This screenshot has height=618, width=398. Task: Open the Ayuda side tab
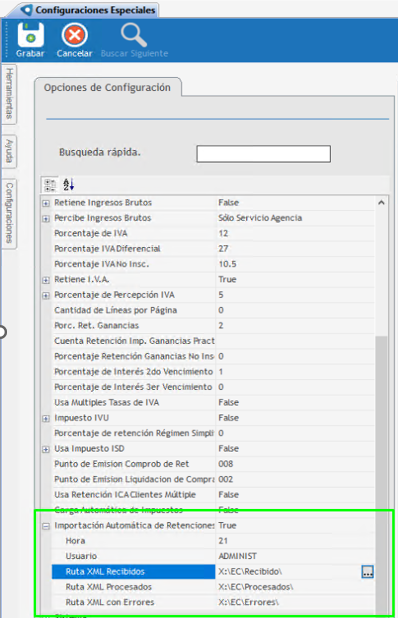point(9,151)
